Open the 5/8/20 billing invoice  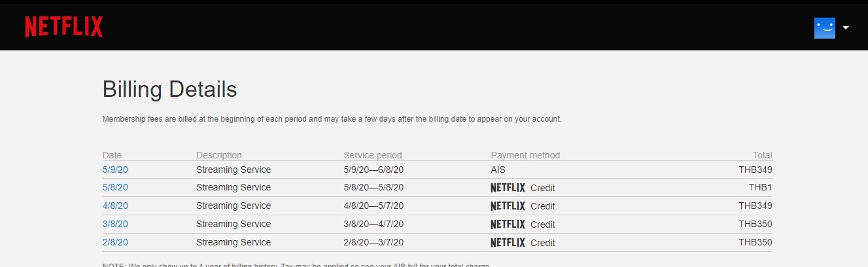click(115, 188)
